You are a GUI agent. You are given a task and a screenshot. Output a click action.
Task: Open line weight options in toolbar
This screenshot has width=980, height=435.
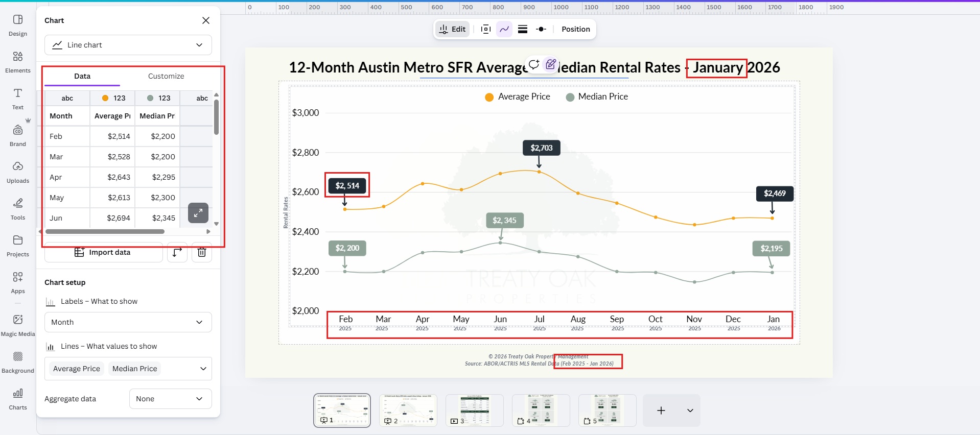[523, 29]
